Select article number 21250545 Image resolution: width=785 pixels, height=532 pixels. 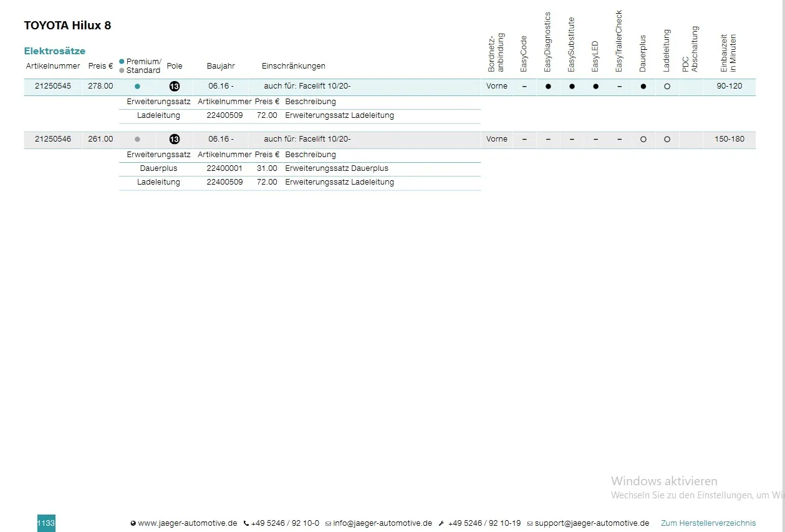(x=53, y=86)
